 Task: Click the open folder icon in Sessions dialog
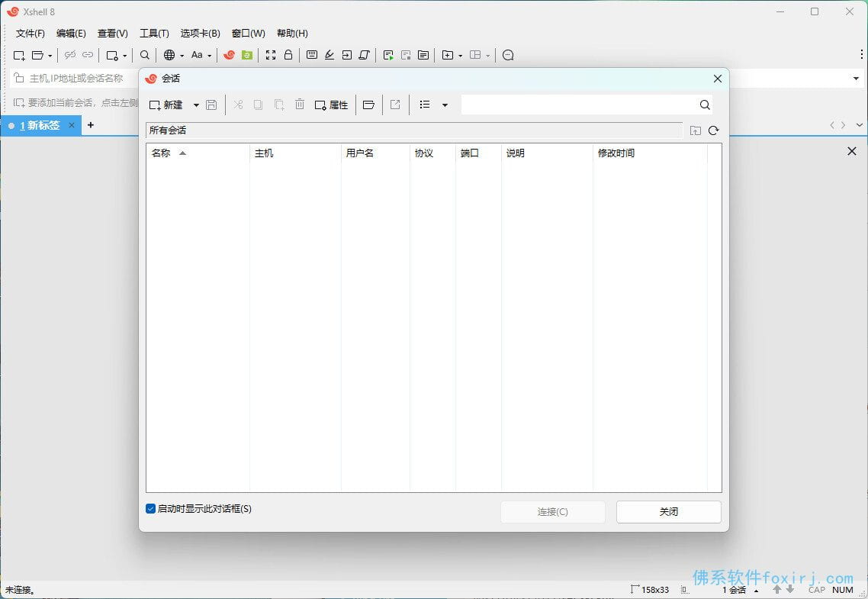[368, 105]
